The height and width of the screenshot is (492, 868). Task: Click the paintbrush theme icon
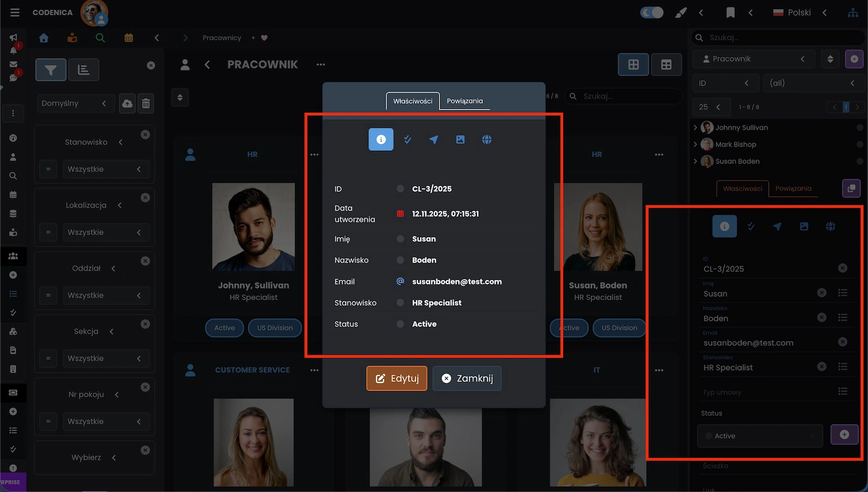point(680,12)
